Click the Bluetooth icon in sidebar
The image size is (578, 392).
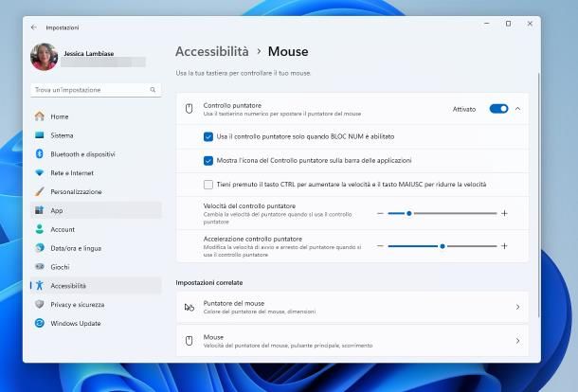click(x=40, y=154)
